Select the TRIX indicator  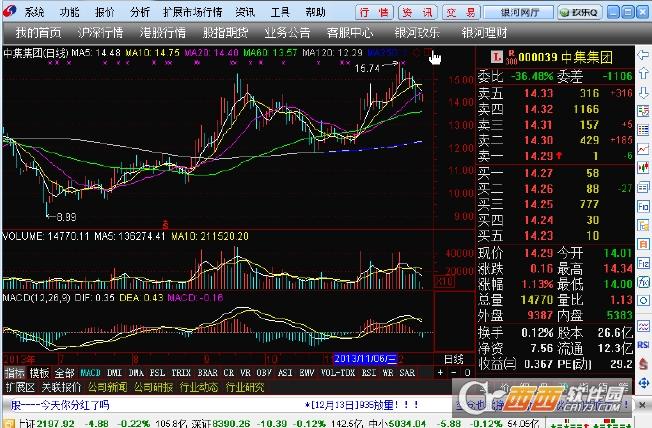[181, 373]
